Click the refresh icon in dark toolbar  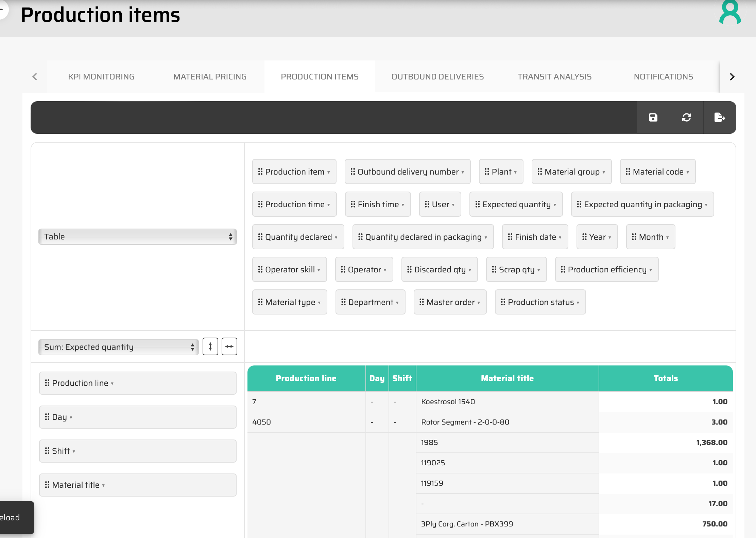point(686,118)
